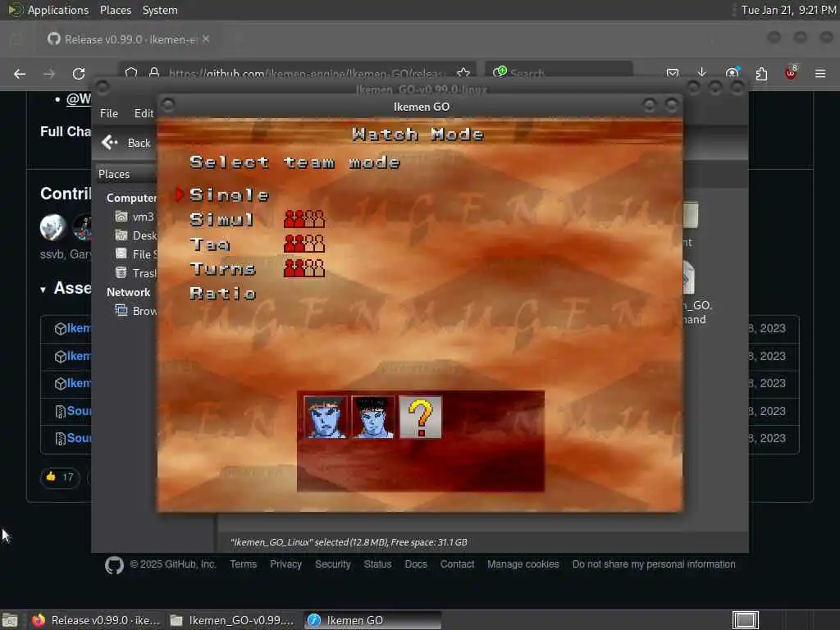Click the first contributor avatar
This screenshot has width=840, height=630.
click(x=53, y=227)
